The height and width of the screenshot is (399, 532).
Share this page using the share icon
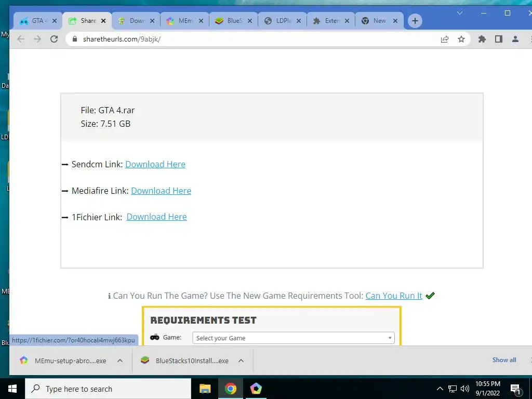pyautogui.click(x=445, y=39)
